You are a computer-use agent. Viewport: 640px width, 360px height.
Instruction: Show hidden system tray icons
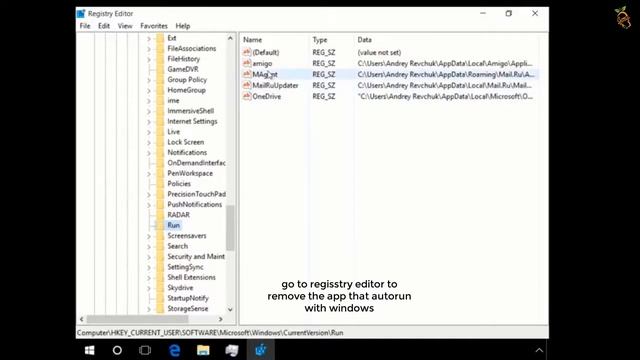point(539,350)
